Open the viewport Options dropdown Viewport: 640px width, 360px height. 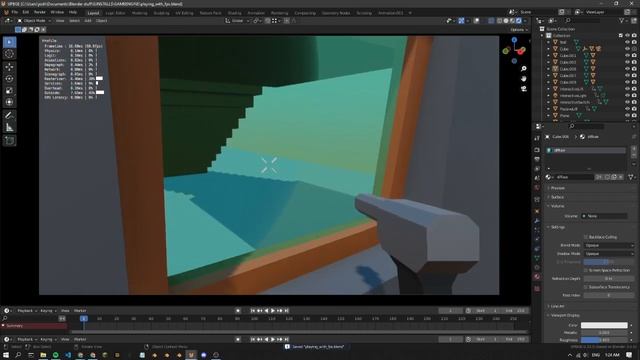point(518,29)
